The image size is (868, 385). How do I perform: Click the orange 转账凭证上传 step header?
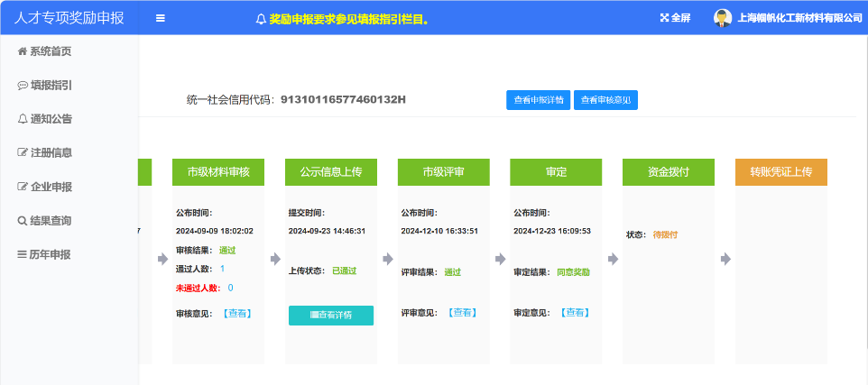780,172
